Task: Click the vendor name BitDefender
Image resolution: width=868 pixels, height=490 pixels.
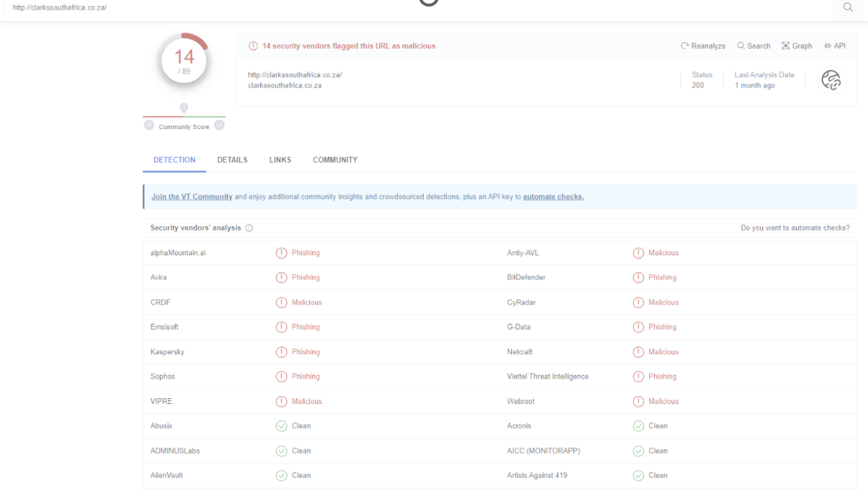Action: pos(527,277)
